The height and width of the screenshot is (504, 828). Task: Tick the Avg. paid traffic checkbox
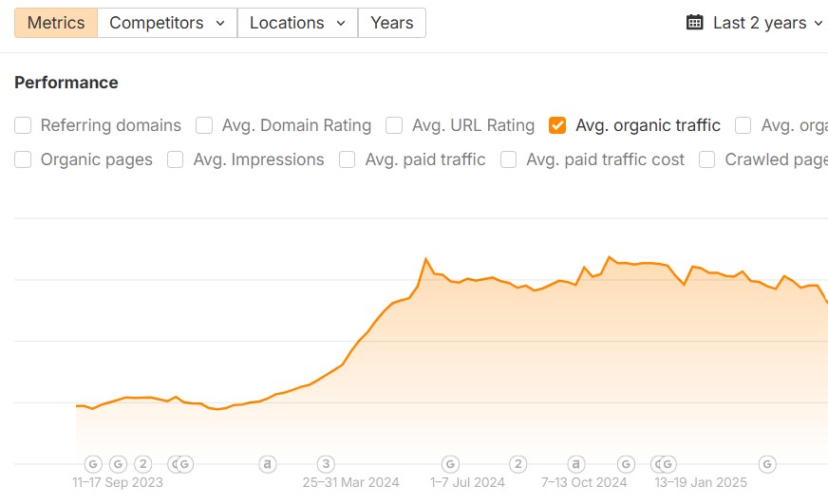[347, 159]
